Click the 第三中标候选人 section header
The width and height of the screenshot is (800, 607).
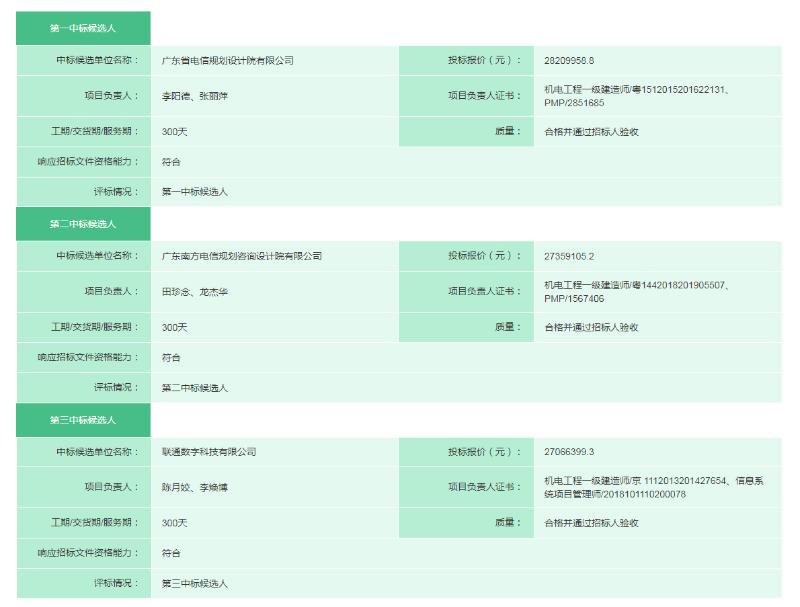83,420
